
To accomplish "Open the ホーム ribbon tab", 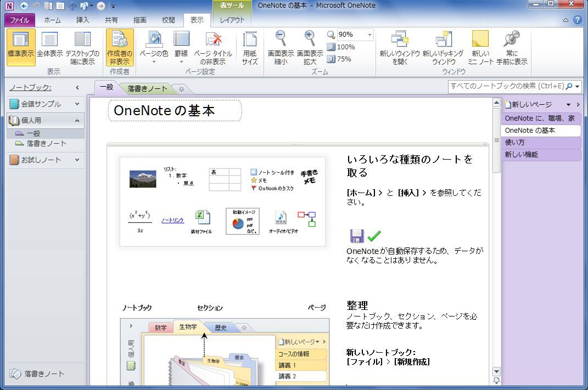I will click(52, 20).
